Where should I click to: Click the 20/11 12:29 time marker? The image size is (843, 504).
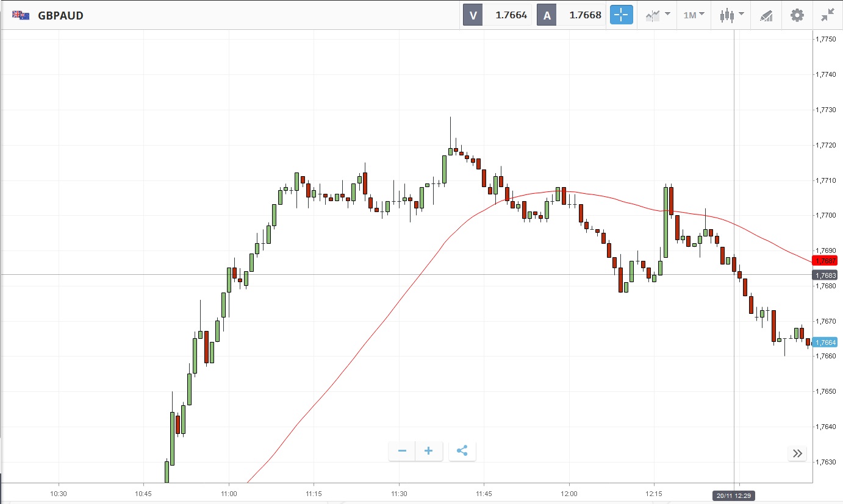[x=734, y=495]
